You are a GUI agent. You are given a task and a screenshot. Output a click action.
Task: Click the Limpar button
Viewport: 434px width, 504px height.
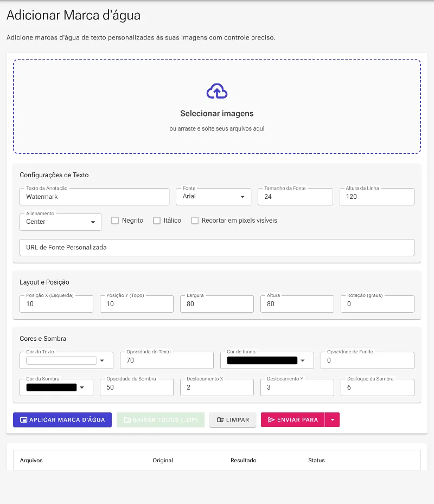[233, 420]
